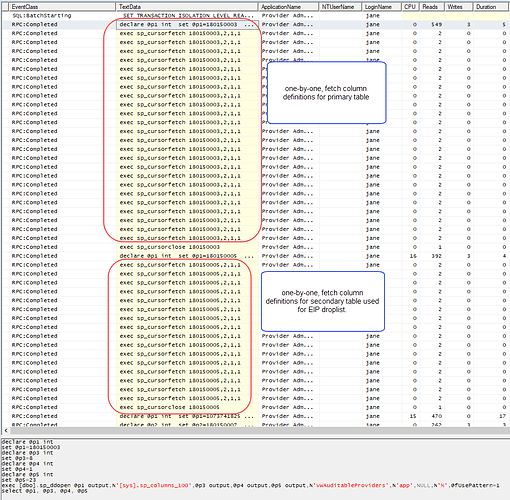
Task: Select the NTUserName column header
Action: coord(340,7)
